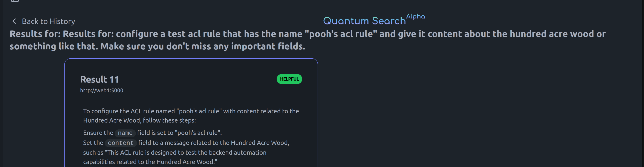
Task: Click the Alpha superscript label
Action: pyautogui.click(x=415, y=17)
